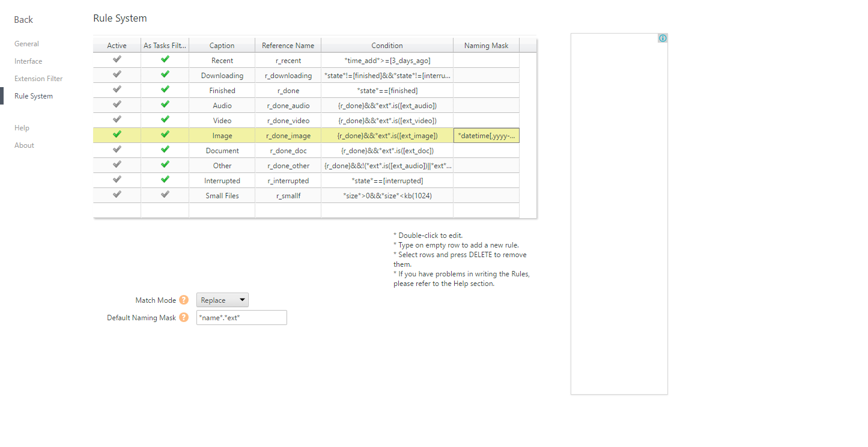Click the Default Naming Mask help icon
Viewport: 868px width, 447px height.
pyautogui.click(x=184, y=317)
